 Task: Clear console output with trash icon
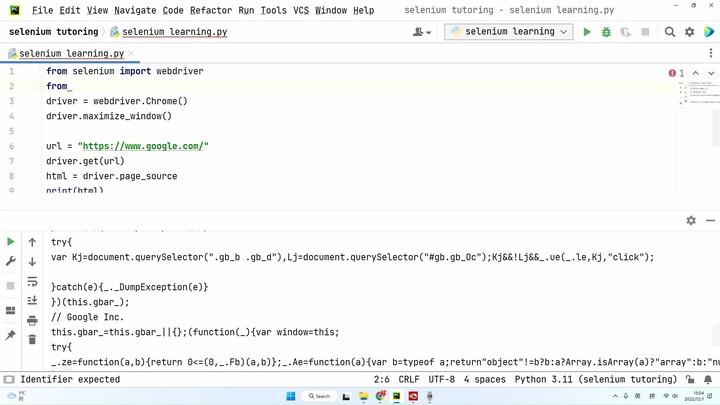(x=32, y=339)
